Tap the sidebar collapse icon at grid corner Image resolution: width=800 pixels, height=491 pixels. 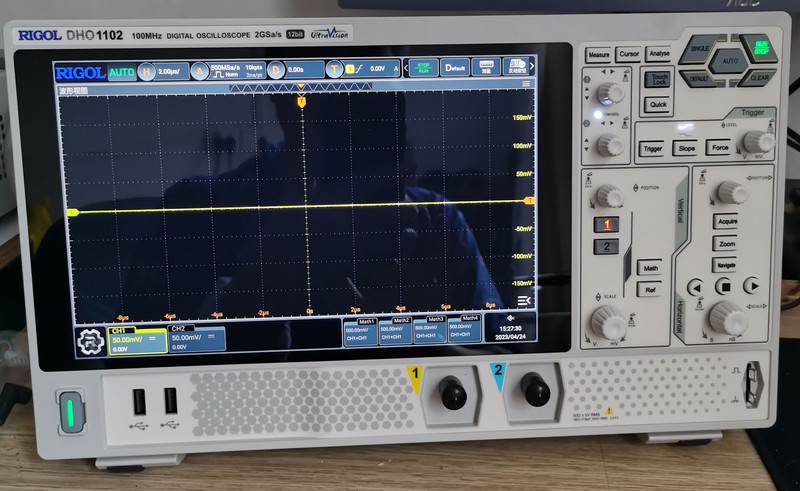(524, 300)
